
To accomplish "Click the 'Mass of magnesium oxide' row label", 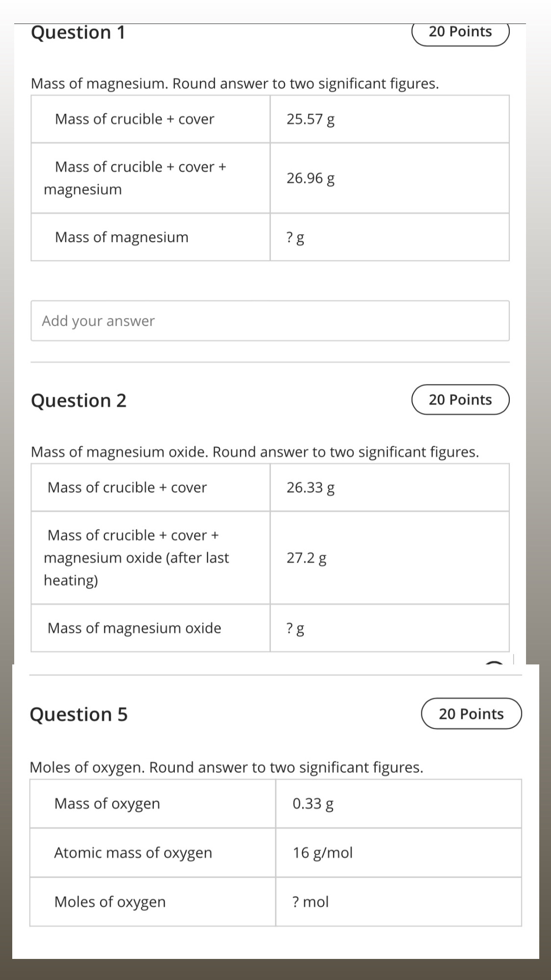I will point(134,628).
